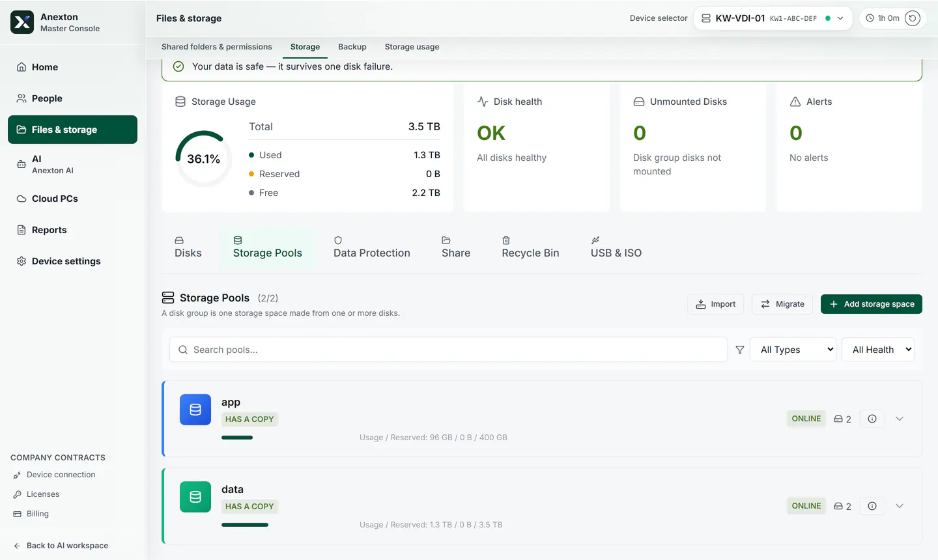Open Cloud PCs in the sidebar

coord(72,199)
